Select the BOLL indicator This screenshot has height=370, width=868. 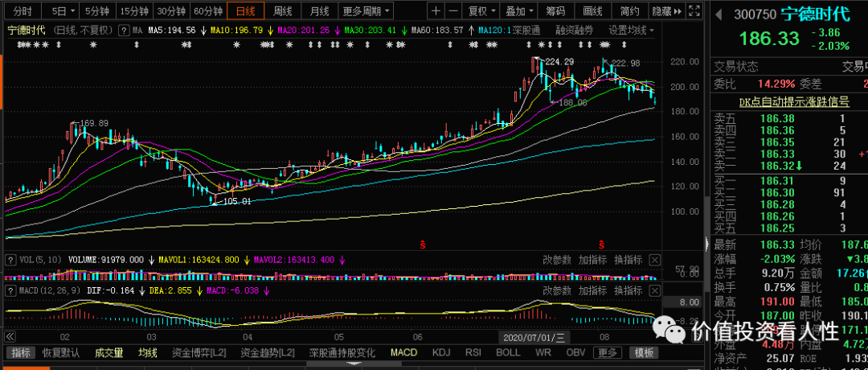pos(508,353)
